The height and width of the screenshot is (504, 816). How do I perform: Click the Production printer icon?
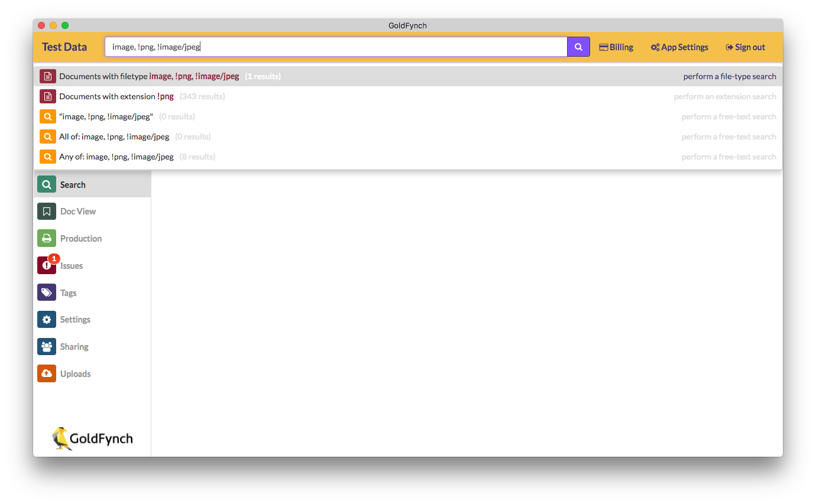46,238
